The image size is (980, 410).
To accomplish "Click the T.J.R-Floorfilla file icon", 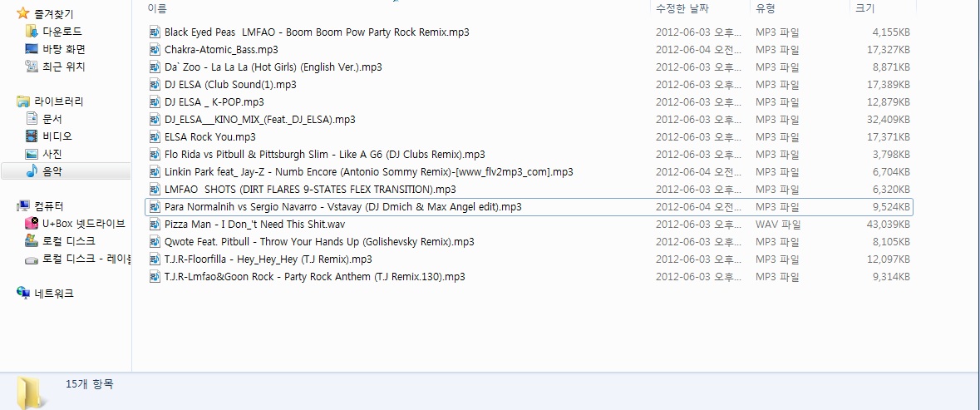I will tap(155, 259).
